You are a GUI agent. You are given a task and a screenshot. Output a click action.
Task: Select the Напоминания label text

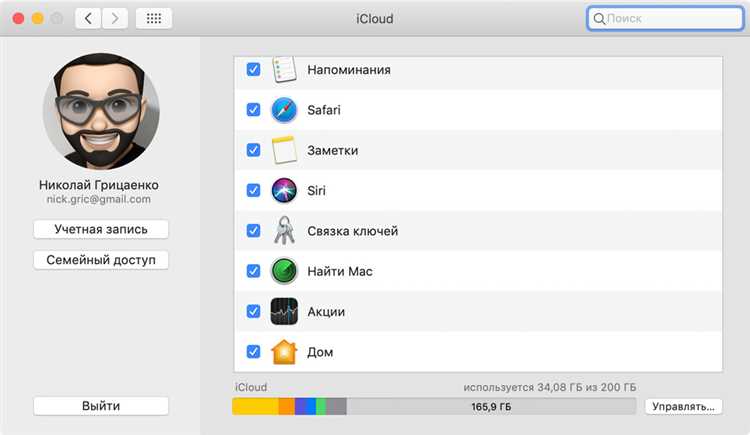tap(349, 70)
